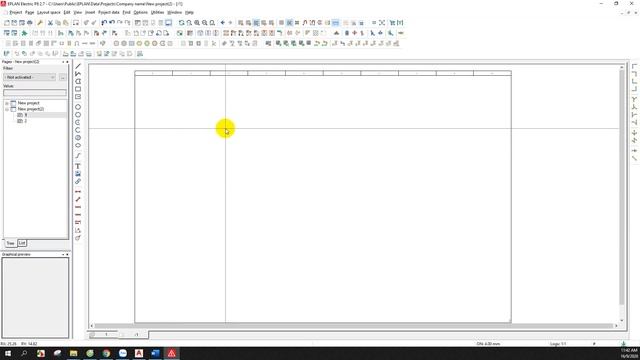Viewport: 640px width, 360px height.
Task: Select the Polygon drawing tool
Action: tap(78, 82)
